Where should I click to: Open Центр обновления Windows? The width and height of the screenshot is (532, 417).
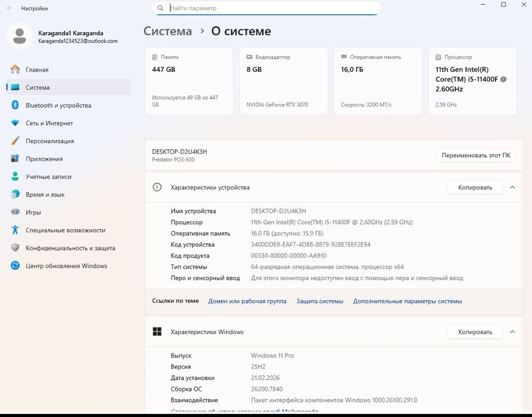[66, 266]
